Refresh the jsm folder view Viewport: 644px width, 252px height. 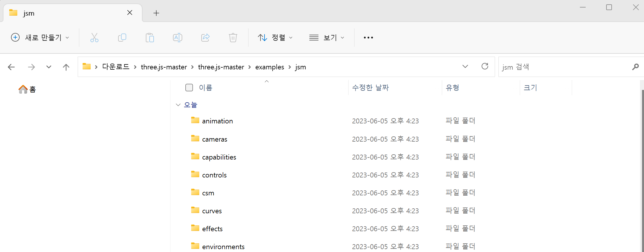pos(485,66)
